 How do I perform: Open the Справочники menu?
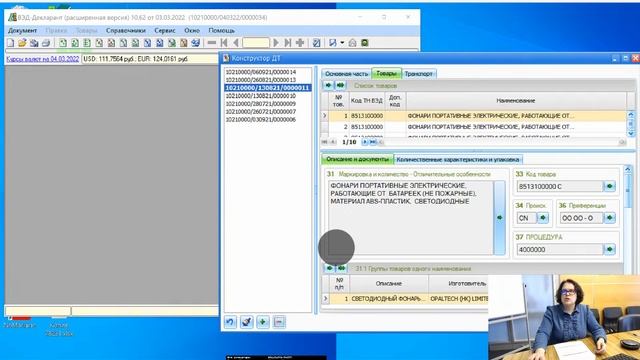pos(126,30)
